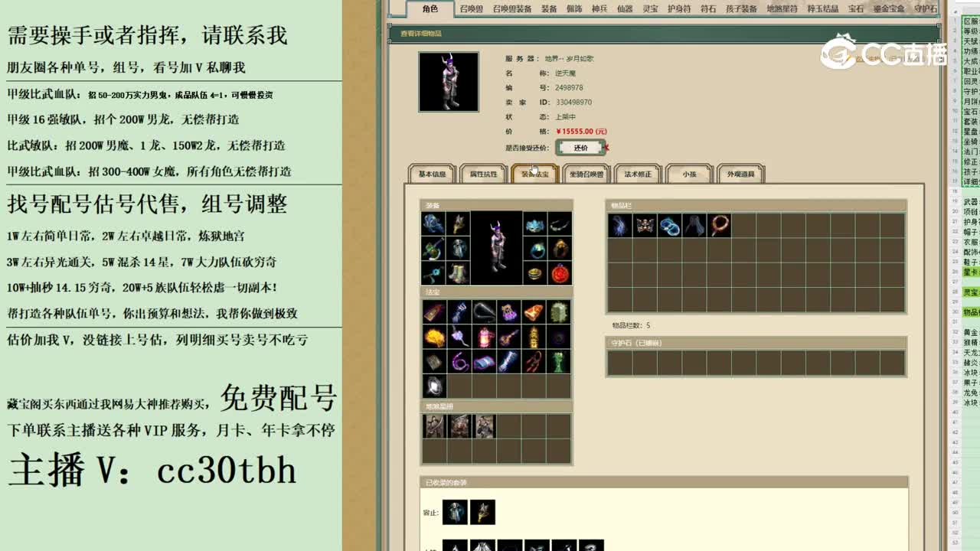Inspect the golden bowl equipment icon

click(x=535, y=273)
